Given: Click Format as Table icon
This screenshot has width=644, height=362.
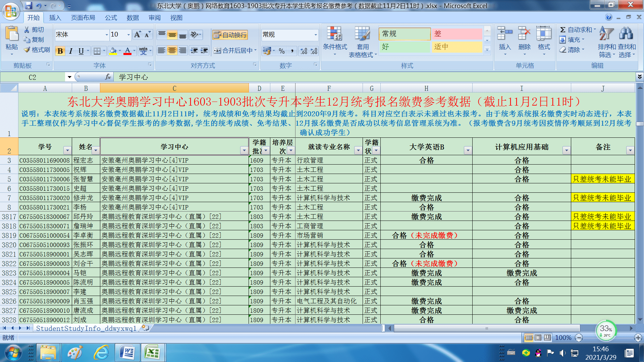Looking at the screenshot, I should [362, 34].
